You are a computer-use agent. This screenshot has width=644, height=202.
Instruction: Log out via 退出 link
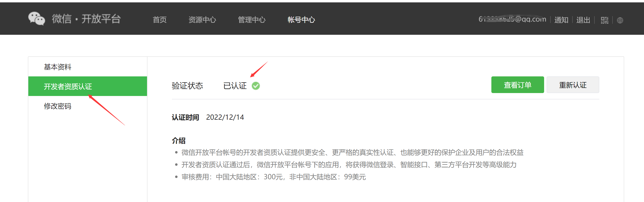pyautogui.click(x=583, y=20)
